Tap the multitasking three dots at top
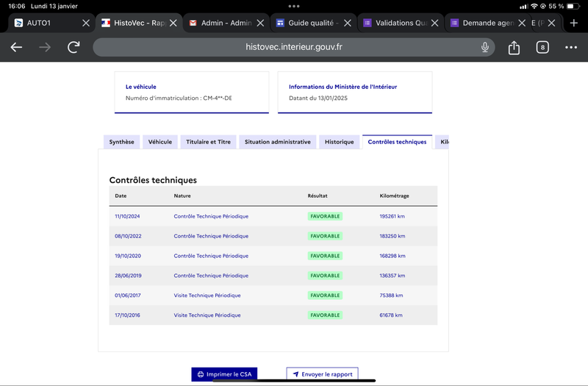The height and width of the screenshot is (386, 588). (x=294, y=6)
